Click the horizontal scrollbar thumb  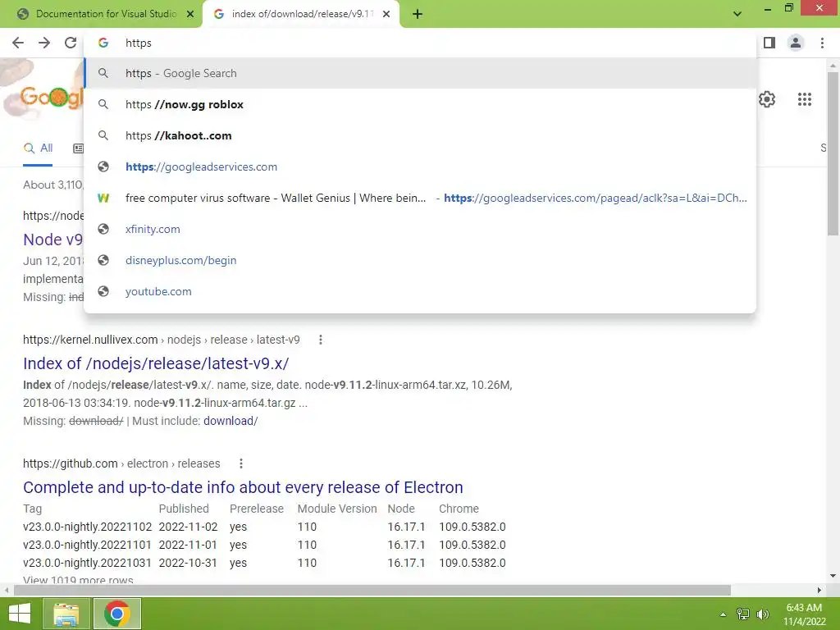click(x=372, y=591)
